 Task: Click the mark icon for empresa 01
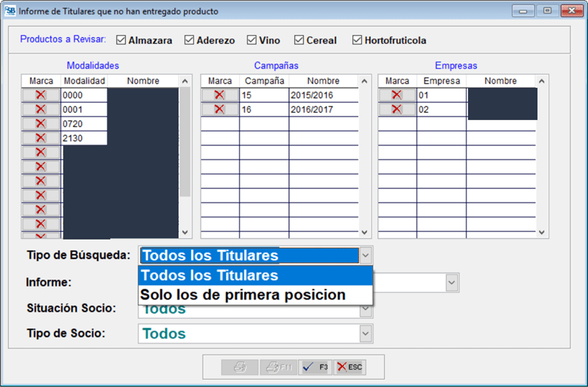(397, 95)
